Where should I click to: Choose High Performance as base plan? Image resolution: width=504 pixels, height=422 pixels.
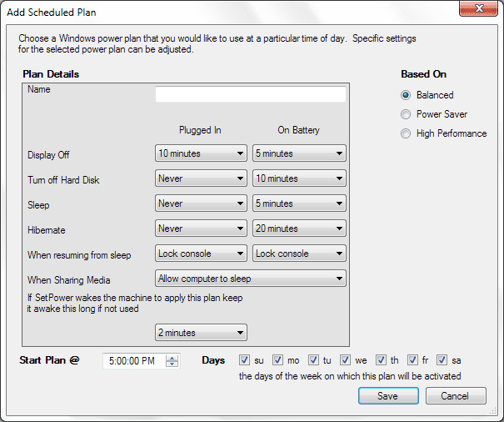coord(406,133)
